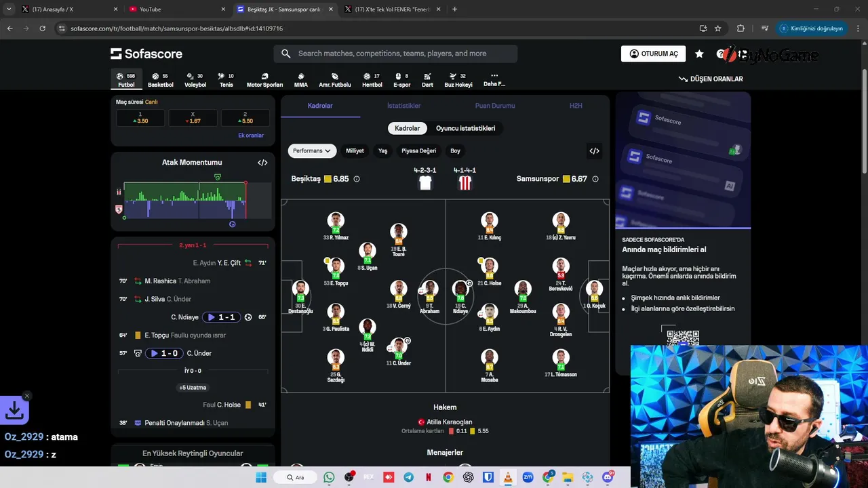Screen dimensions: 868x488
Task: Switch to Kadrolar pill toggle
Action: 408,128
